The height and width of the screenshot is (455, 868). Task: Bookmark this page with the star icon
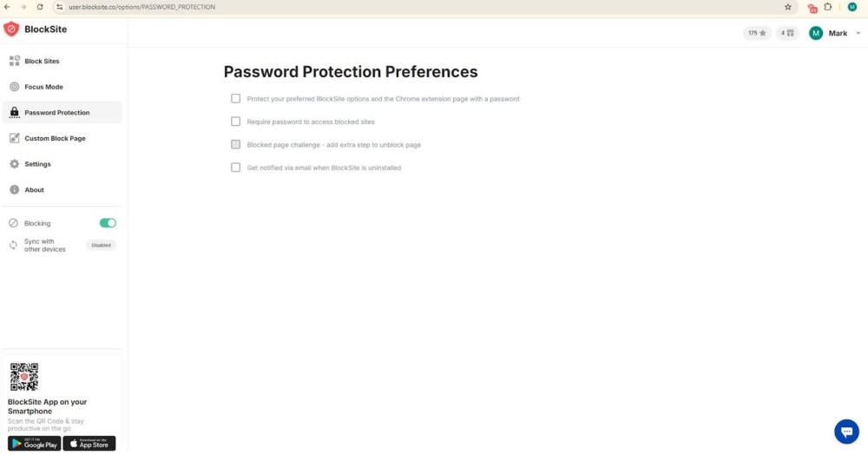(x=788, y=7)
